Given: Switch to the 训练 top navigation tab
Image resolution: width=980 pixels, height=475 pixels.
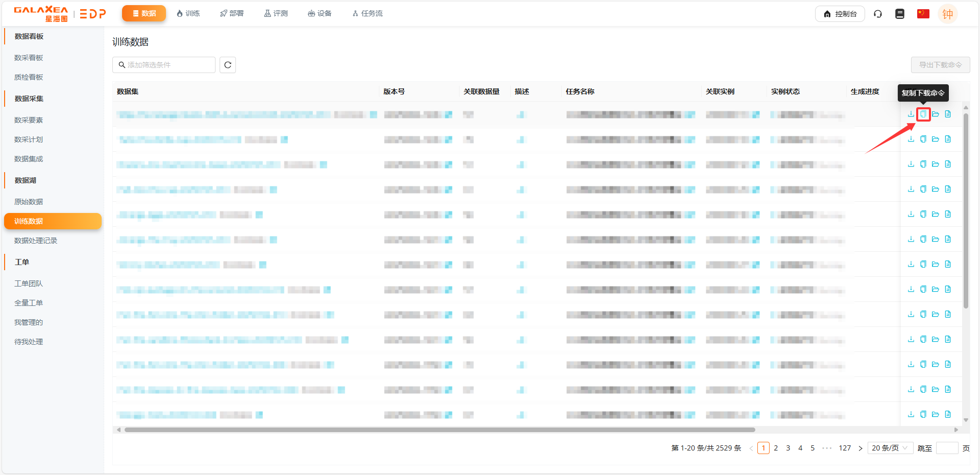Looking at the screenshot, I should (188, 13).
